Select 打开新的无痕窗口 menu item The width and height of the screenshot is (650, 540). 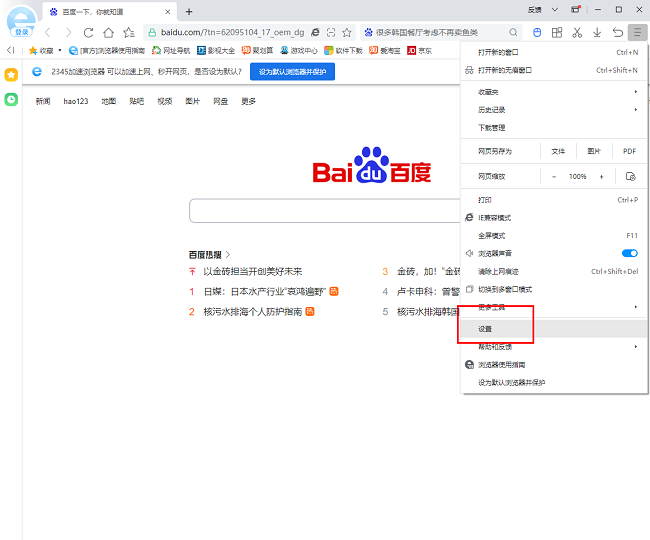pyautogui.click(x=554, y=70)
